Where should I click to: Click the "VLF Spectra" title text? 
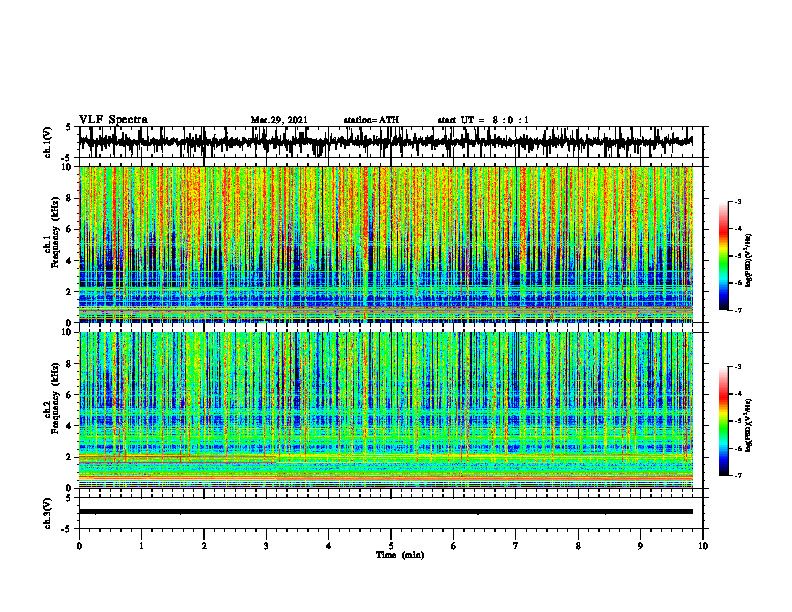click(113, 120)
